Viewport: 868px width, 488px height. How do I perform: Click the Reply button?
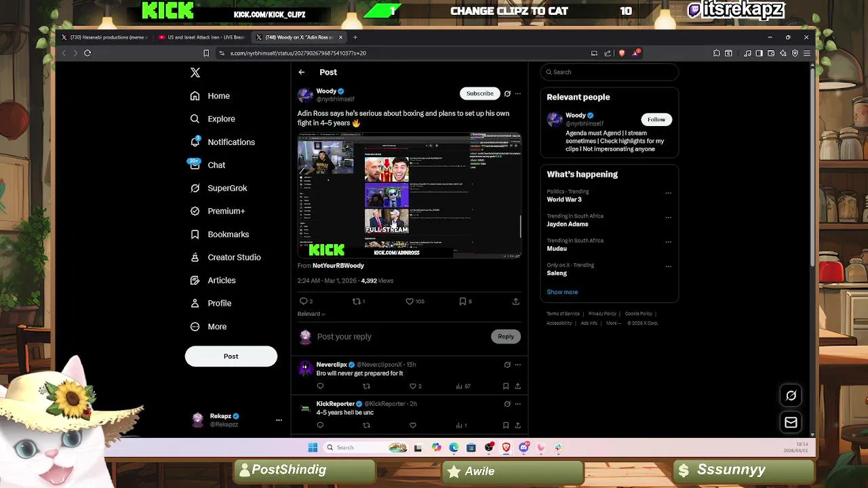tap(506, 336)
